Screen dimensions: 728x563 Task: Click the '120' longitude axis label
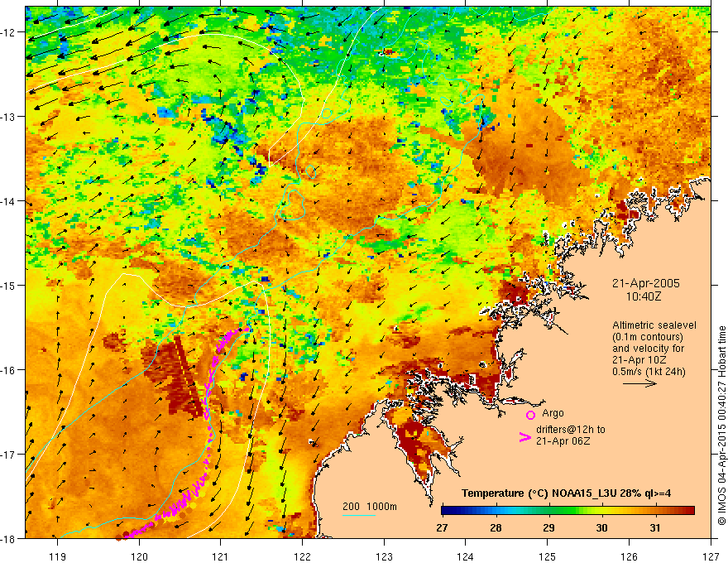point(139,556)
